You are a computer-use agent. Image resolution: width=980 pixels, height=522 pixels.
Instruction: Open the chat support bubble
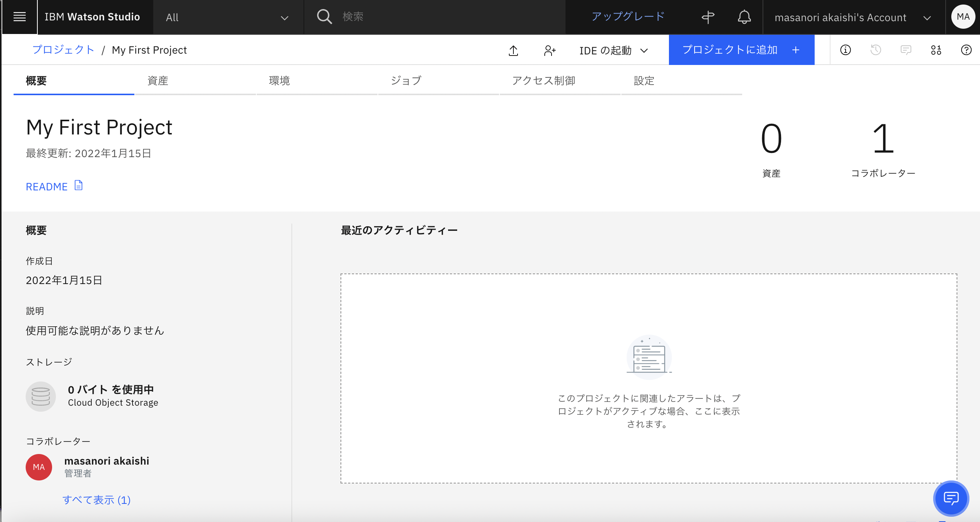click(951, 499)
